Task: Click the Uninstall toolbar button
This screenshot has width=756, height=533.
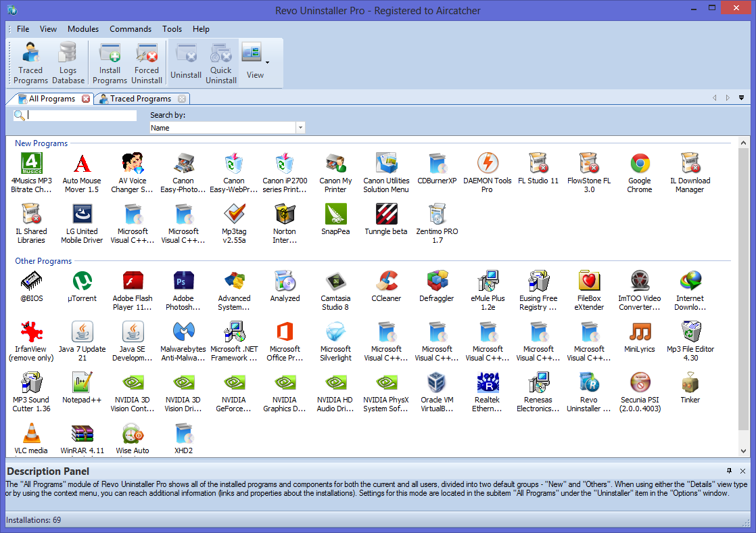Action: [186, 63]
